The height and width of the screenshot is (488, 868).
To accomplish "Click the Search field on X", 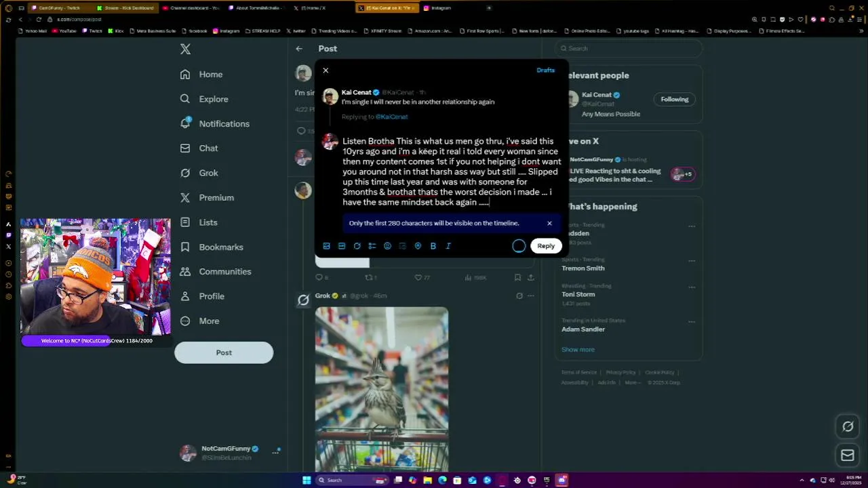I will click(x=628, y=49).
